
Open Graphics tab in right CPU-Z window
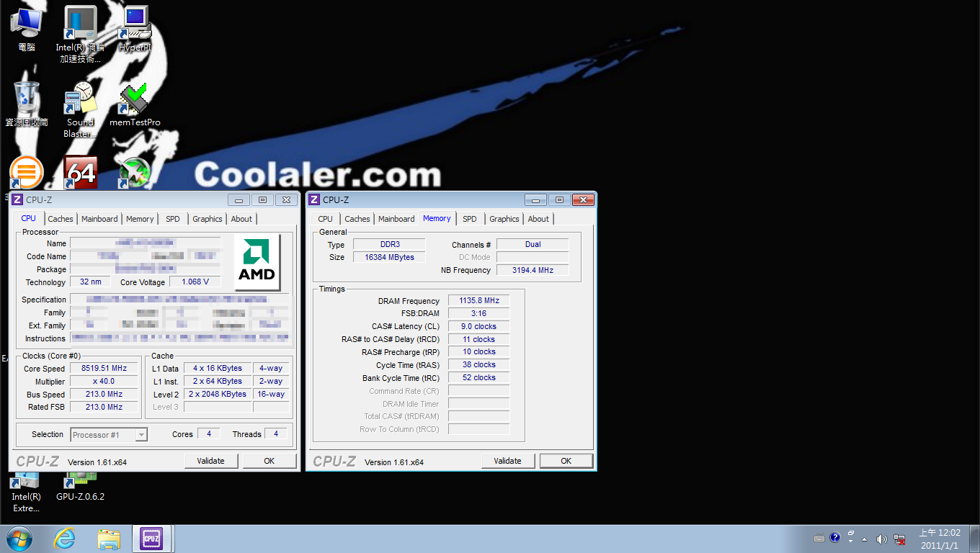(x=504, y=219)
